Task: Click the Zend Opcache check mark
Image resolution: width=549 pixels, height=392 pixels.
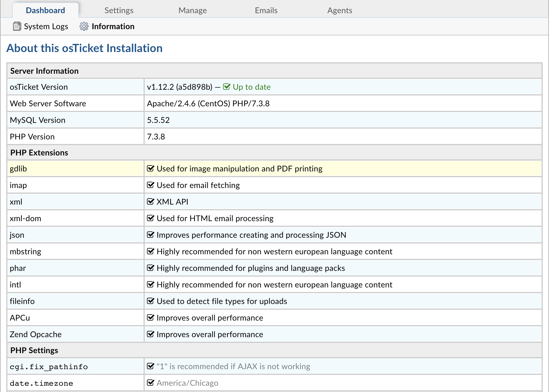Action: coord(150,334)
